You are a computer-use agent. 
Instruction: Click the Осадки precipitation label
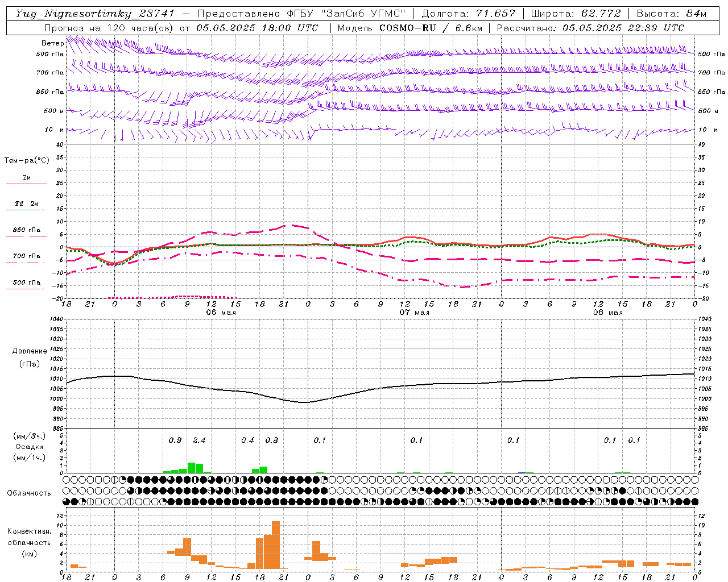(29, 447)
